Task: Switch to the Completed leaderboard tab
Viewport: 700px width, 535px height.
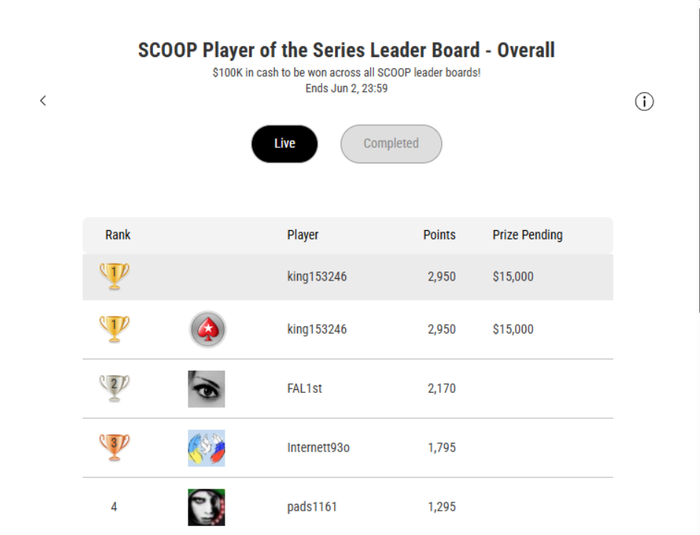Action: click(x=391, y=144)
